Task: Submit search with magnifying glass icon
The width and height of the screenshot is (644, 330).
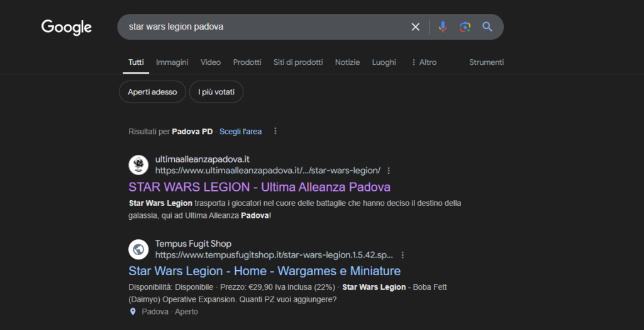Action: pos(487,26)
